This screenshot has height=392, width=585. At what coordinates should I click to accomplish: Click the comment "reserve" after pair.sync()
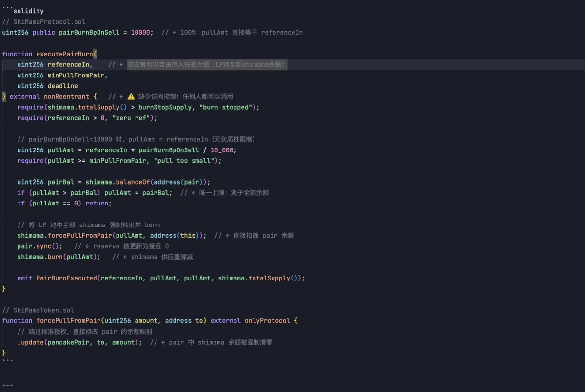point(121,246)
